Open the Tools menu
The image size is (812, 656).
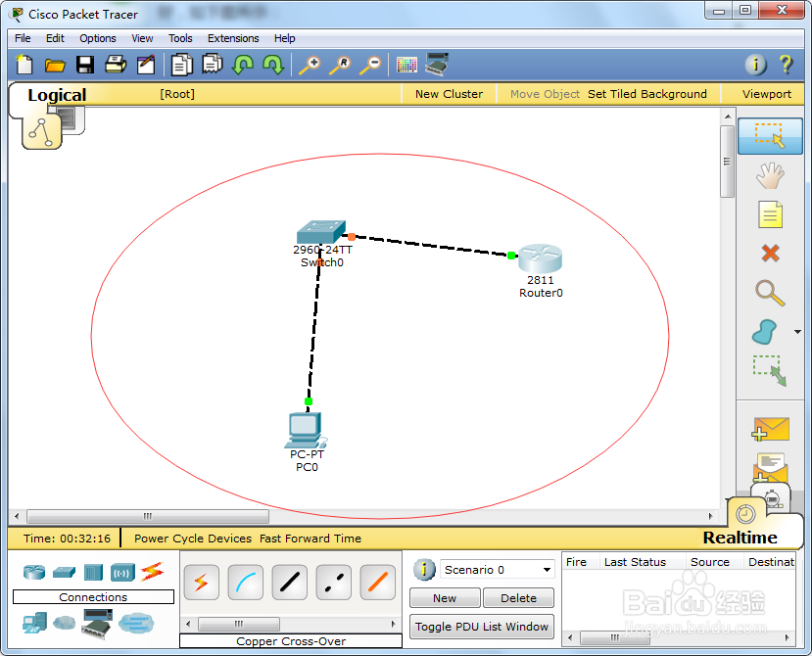tap(180, 38)
